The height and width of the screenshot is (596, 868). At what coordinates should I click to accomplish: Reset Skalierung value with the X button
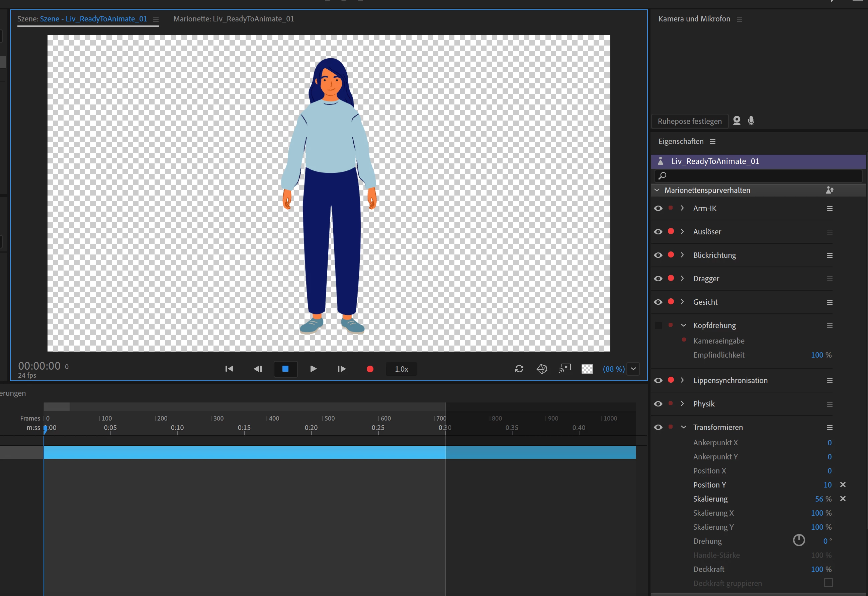coord(843,499)
